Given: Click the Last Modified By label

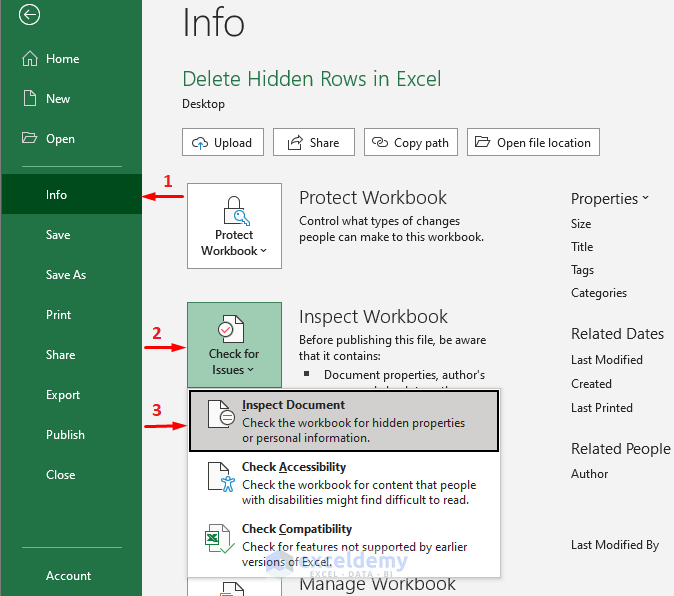Looking at the screenshot, I should [615, 545].
